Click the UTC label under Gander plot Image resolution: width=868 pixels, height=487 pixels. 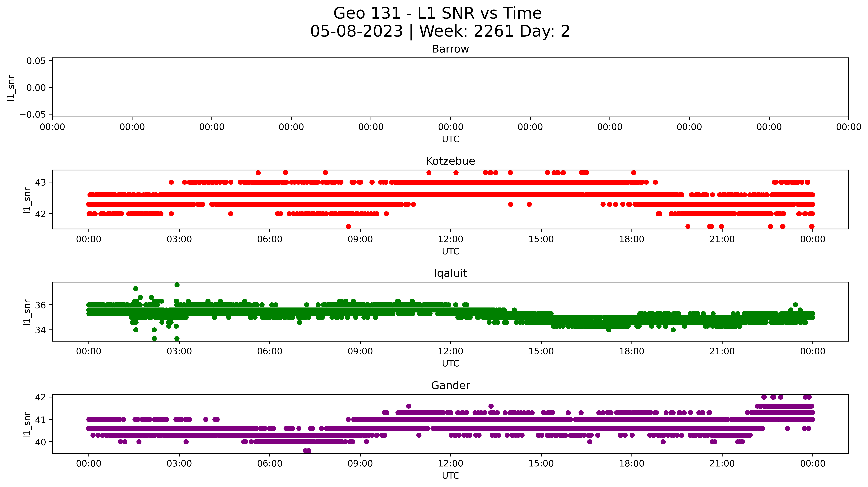(x=450, y=476)
